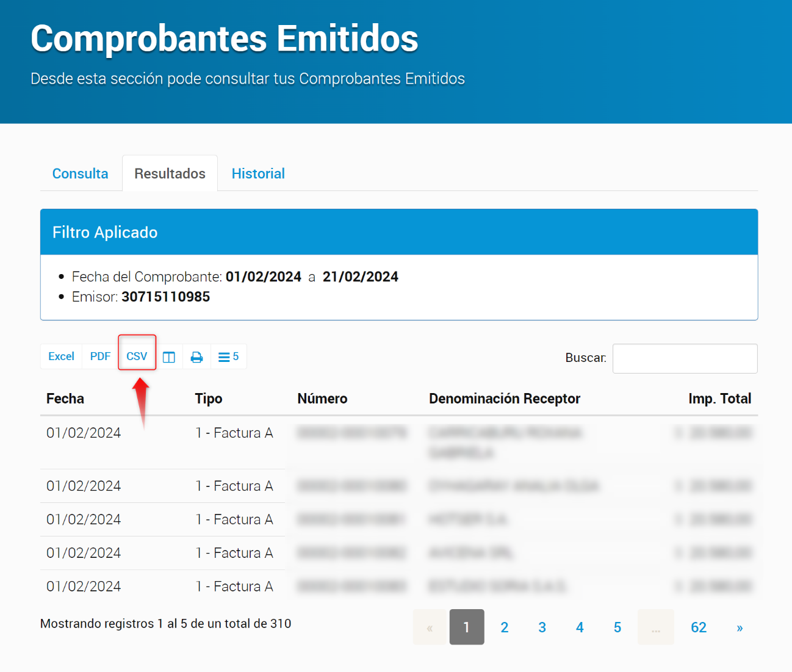
Task: Jump to last page 62
Action: [x=698, y=627]
